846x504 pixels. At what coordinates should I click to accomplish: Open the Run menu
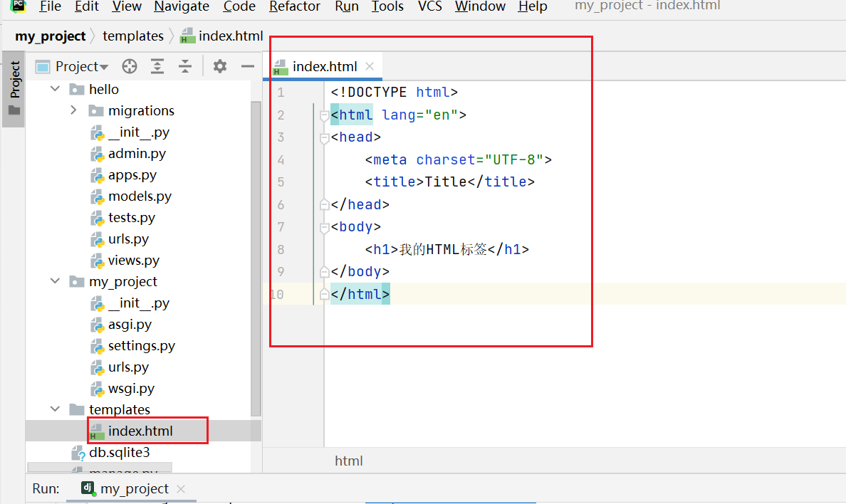click(346, 6)
